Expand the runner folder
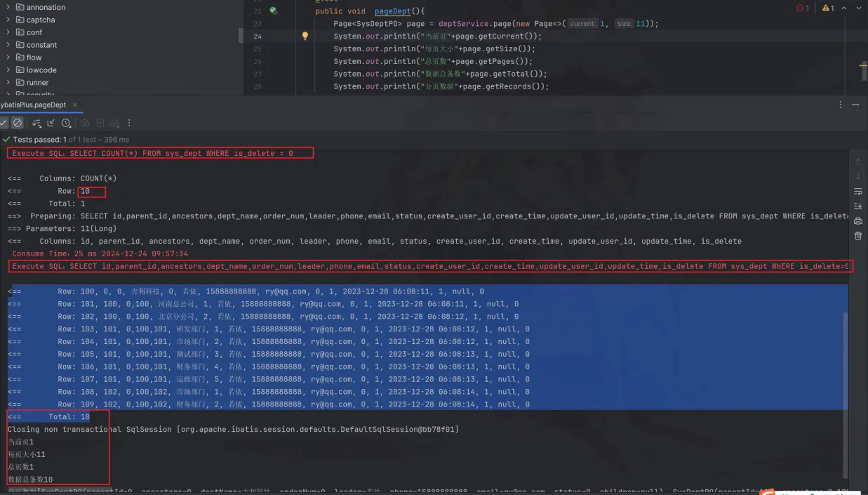Viewport: 868px width, 495px height. pos(8,83)
